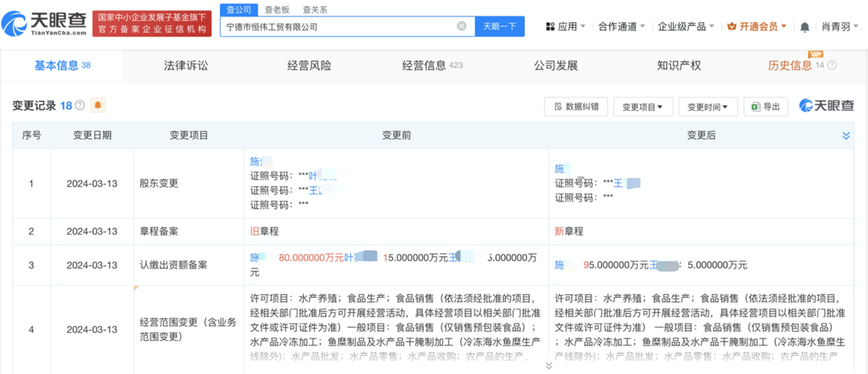Click the 数据纠错 button
Viewport: 868px width, 374px height.
pos(576,106)
